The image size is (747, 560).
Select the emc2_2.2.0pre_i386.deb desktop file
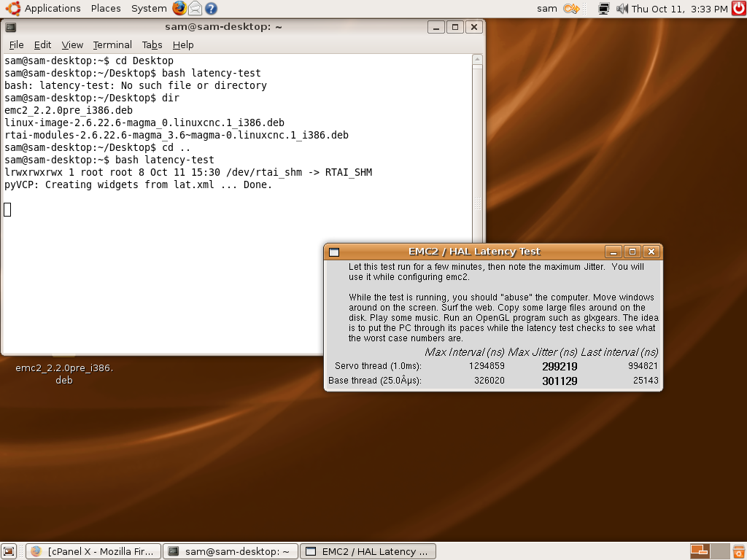(64, 374)
